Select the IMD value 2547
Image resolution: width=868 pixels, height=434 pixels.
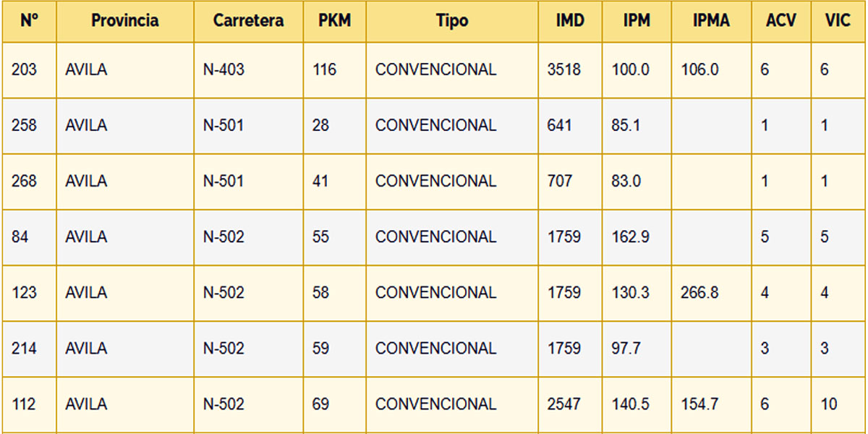(x=564, y=404)
